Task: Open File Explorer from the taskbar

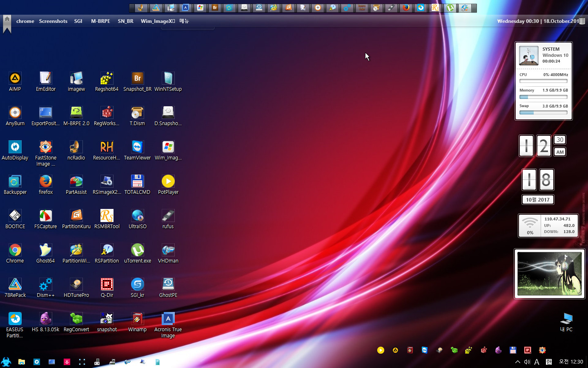Action: click(22, 361)
